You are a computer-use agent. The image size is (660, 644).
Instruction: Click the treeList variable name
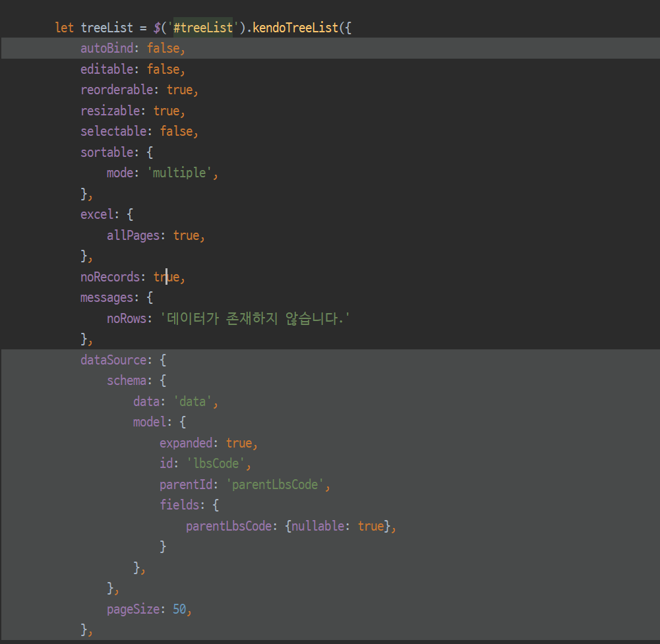[x=107, y=28]
